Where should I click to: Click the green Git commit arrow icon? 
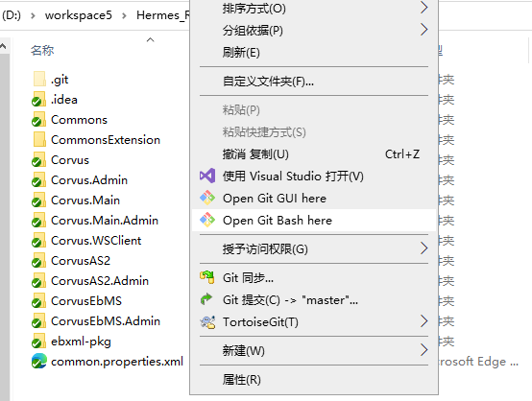tap(206, 299)
